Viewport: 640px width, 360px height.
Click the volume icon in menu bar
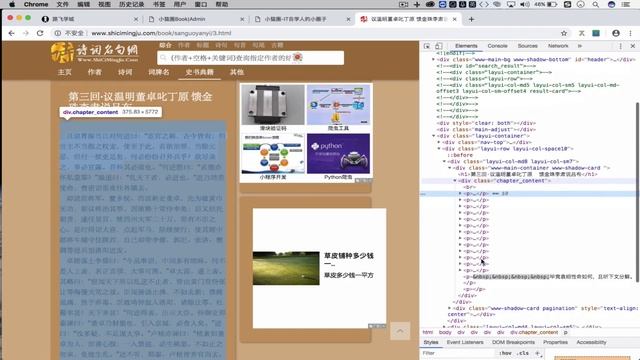coord(525,4)
